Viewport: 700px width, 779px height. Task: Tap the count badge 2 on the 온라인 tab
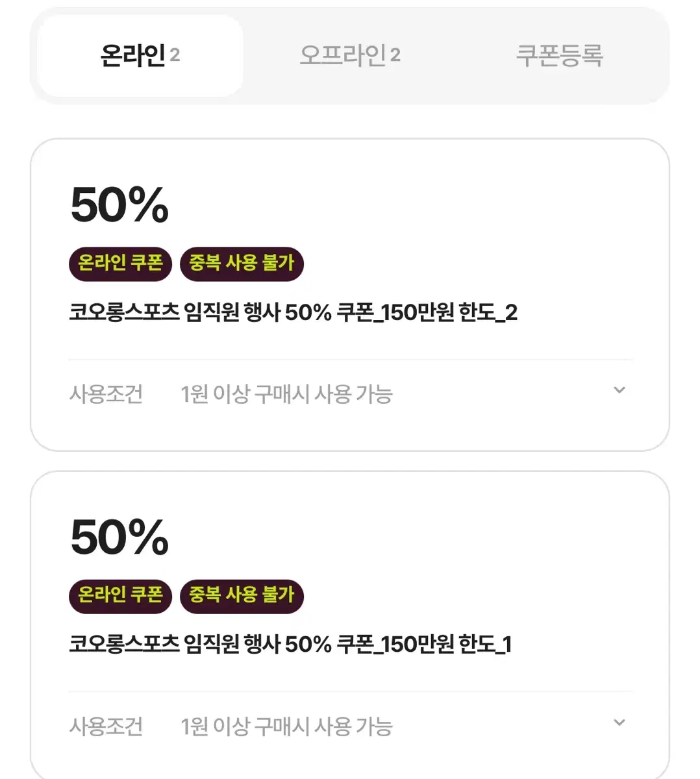pos(175,56)
